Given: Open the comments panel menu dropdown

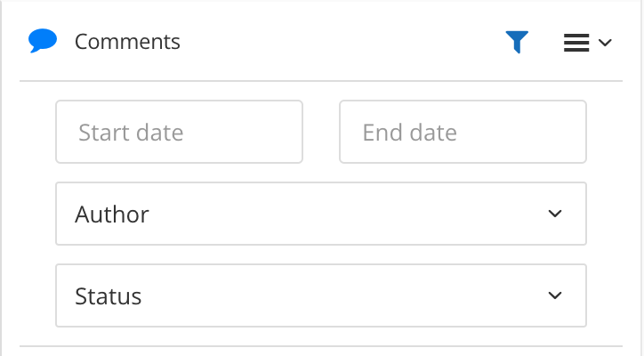Looking at the screenshot, I should (x=588, y=42).
